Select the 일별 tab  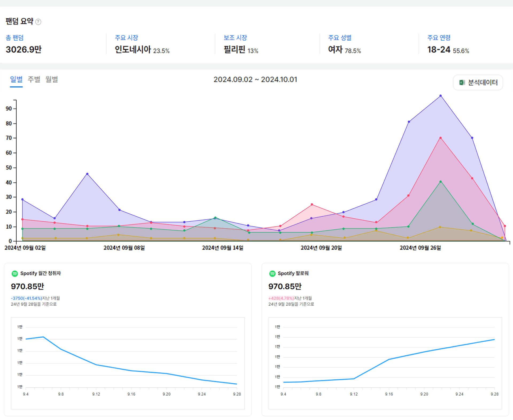point(16,79)
